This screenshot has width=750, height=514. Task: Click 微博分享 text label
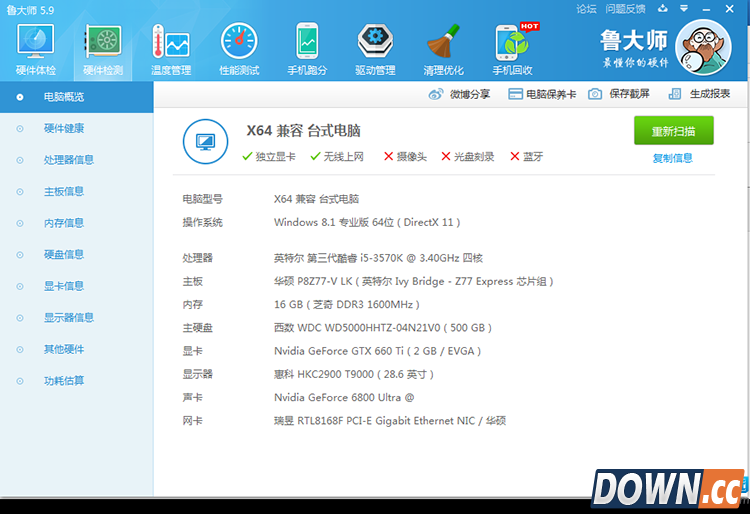[x=470, y=94]
